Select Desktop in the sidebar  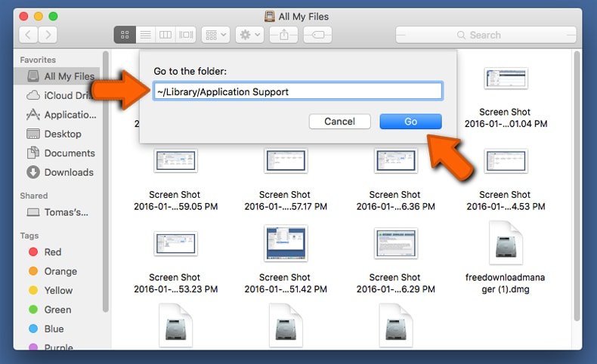click(62, 134)
